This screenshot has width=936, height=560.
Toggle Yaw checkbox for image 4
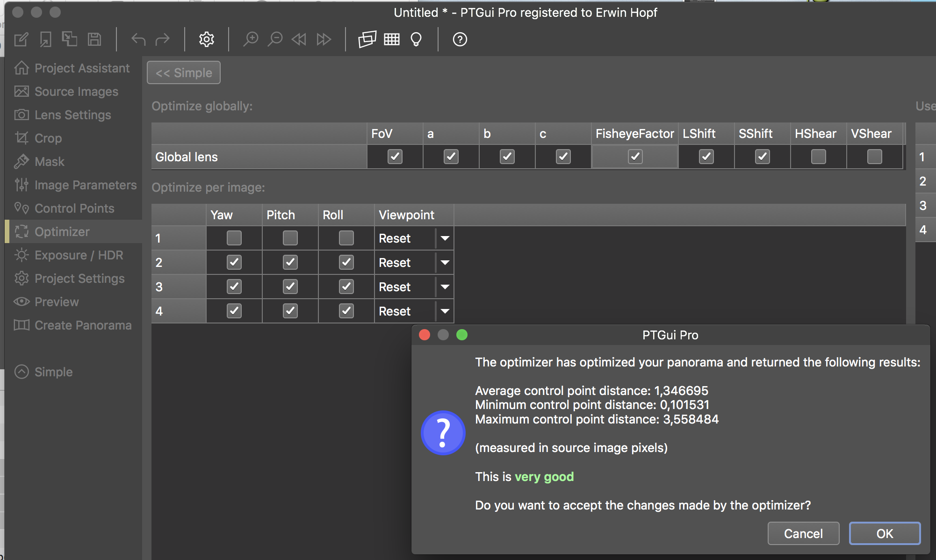234,311
